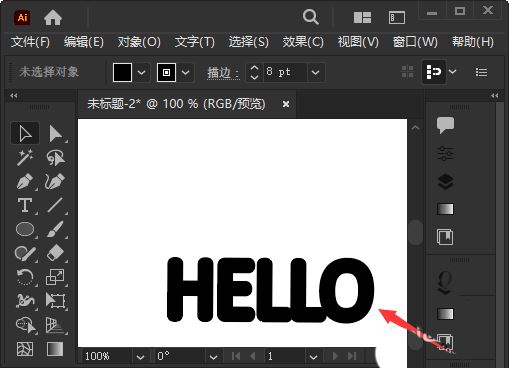Click the vertical canvas scrollbar
509x368 pixels.
(415, 232)
